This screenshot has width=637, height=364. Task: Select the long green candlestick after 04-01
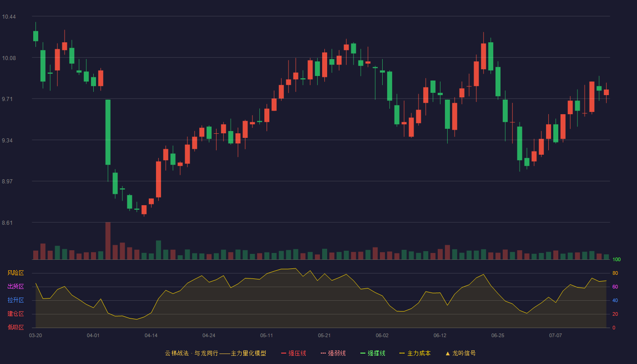click(x=108, y=132)
